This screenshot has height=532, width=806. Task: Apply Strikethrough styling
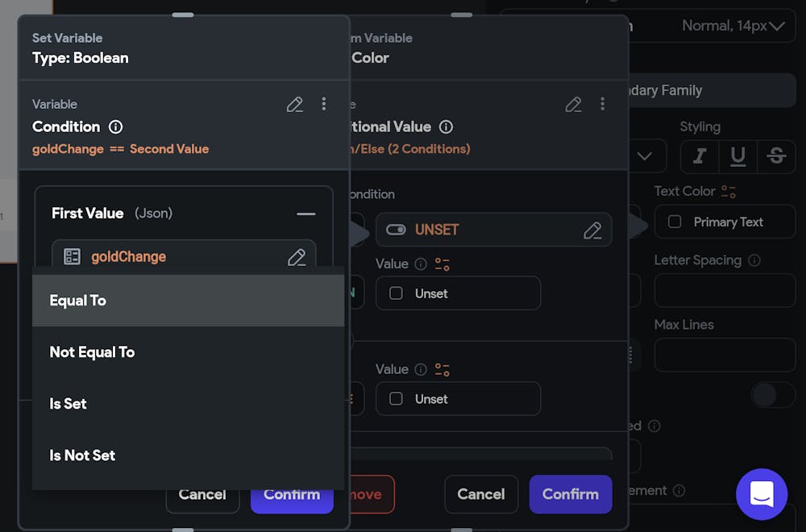776,156
